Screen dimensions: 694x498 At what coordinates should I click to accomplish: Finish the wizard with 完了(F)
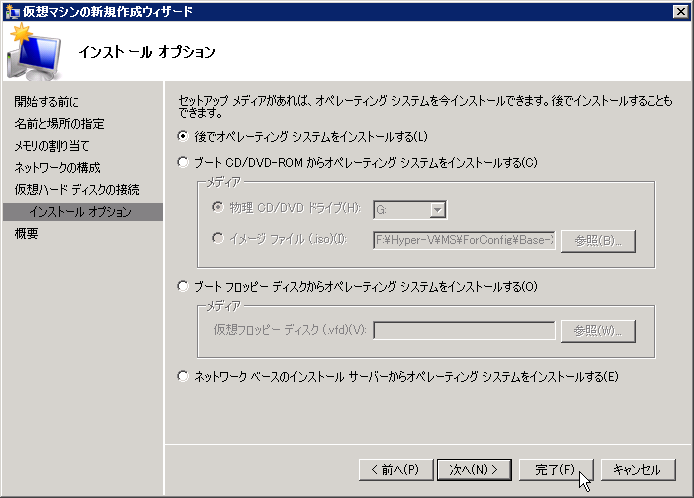(x=555, y=469)
